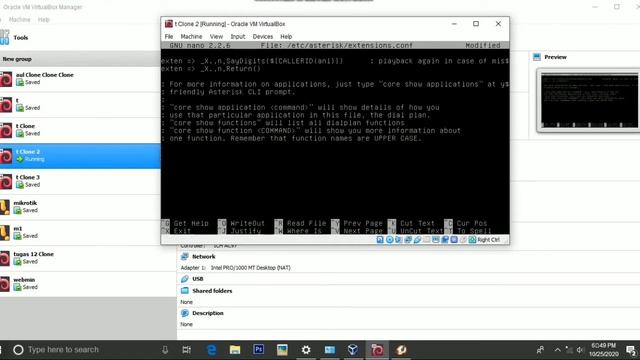Viewport: 640px width, 360px height.
Task: Select the VM named t
Action: [80, 104]
